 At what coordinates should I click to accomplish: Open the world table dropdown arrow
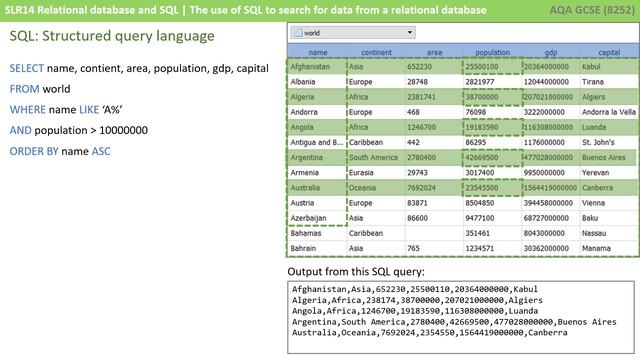click(409, 33)
